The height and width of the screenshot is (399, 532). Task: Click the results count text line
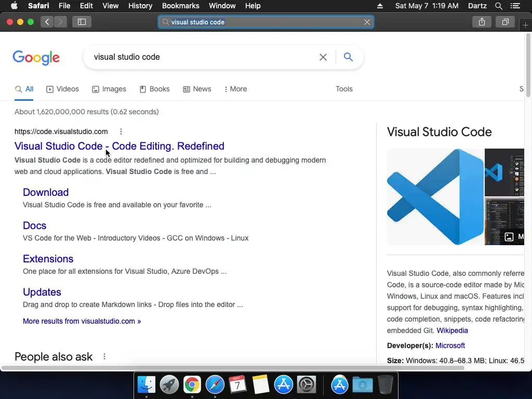click(x=87, y=112)
